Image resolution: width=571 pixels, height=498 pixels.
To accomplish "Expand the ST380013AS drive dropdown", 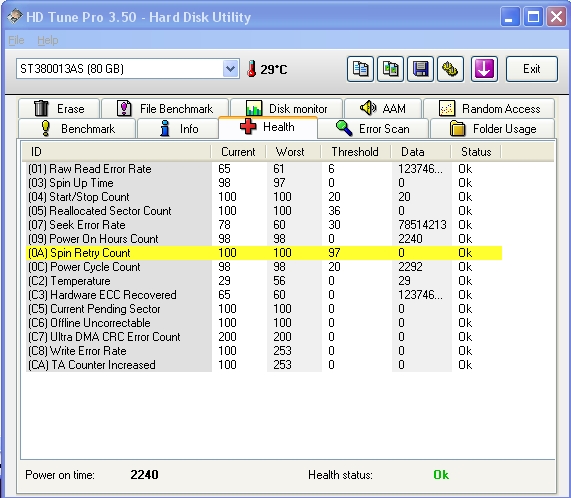I will point(230,68).
